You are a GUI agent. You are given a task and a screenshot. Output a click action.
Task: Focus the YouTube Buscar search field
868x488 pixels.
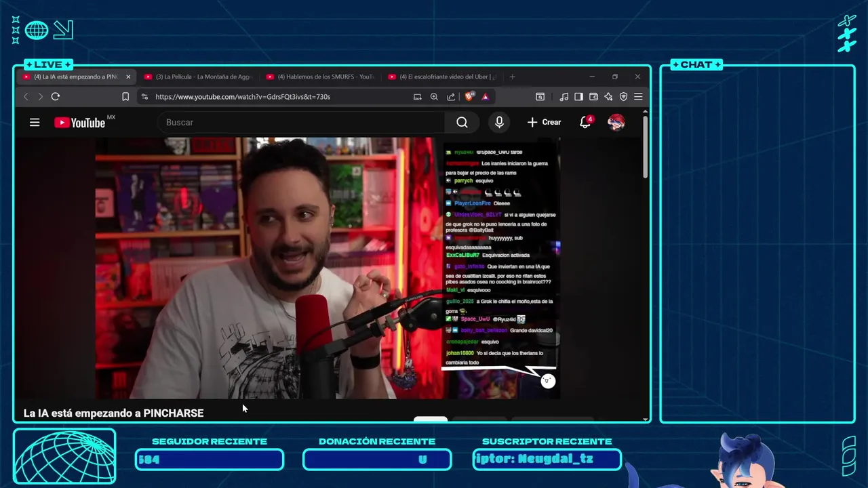pyautogui.click(x=301, y=123)
